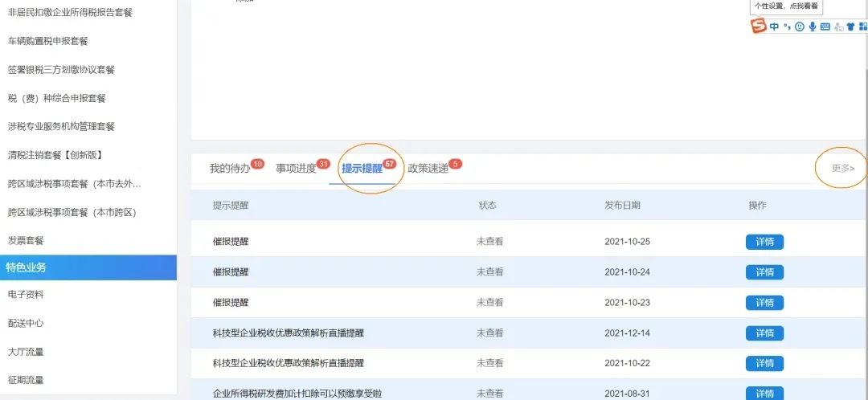868x400 pixels.
Task: Open the emoji smiley panel on the IME bar
Action: [x=800, y=27]
